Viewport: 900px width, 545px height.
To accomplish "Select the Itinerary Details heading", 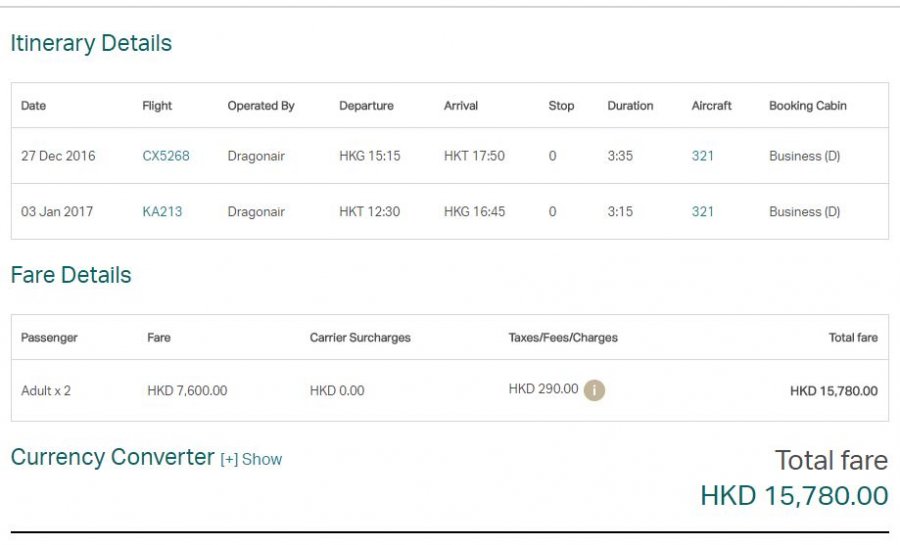I will point(91,44).
